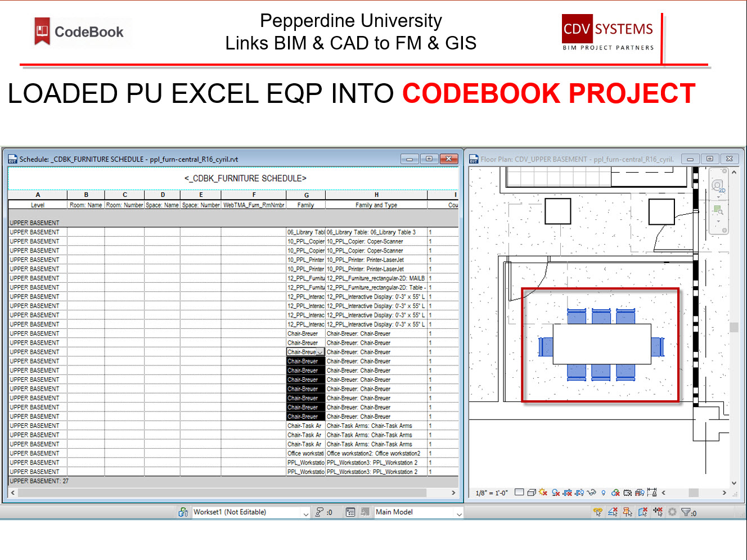
Task: Open the Chair-Breuer cell dropdown arrow
Action: [320, 352]
